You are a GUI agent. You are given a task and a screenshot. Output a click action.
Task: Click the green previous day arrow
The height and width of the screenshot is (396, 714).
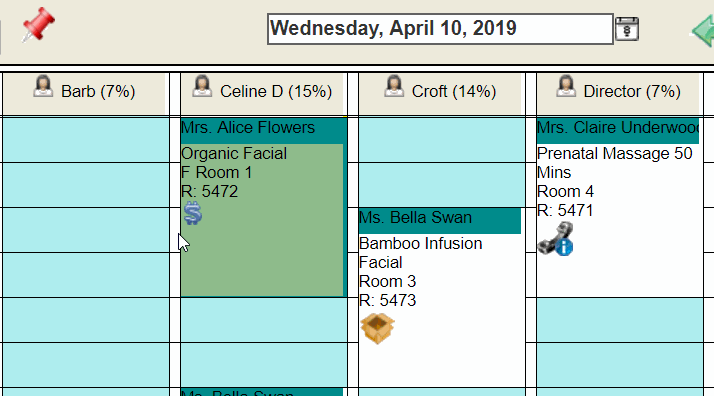coord(703,30)
